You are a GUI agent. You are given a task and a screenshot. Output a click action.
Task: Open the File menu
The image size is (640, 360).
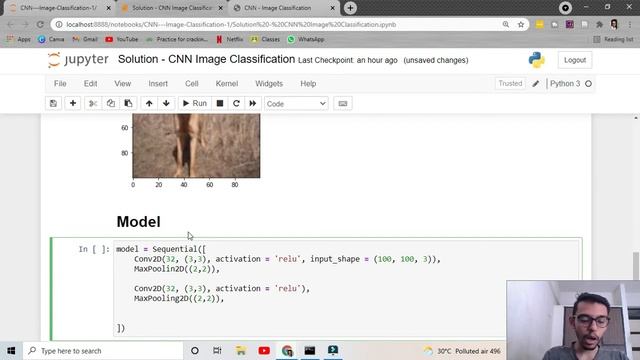pyautogui.click(x=60, y=84)
